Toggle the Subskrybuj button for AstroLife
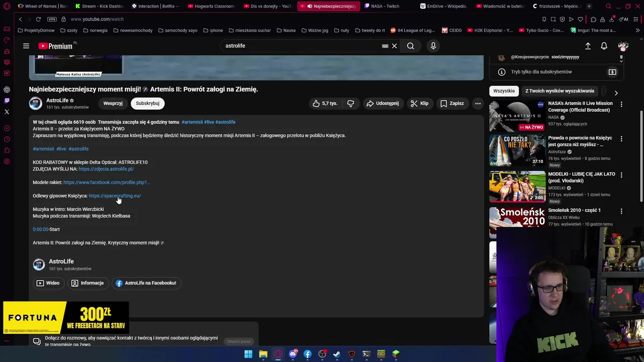The height and width of the screenshot is (362, 644). [147, 103]
